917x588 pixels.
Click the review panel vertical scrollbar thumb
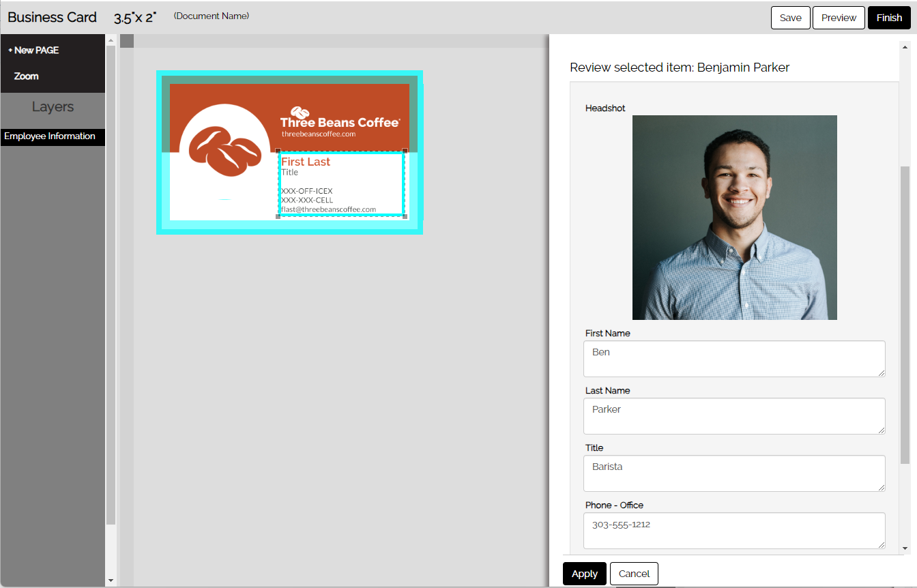pyautogui.click(x=905, y=314)
